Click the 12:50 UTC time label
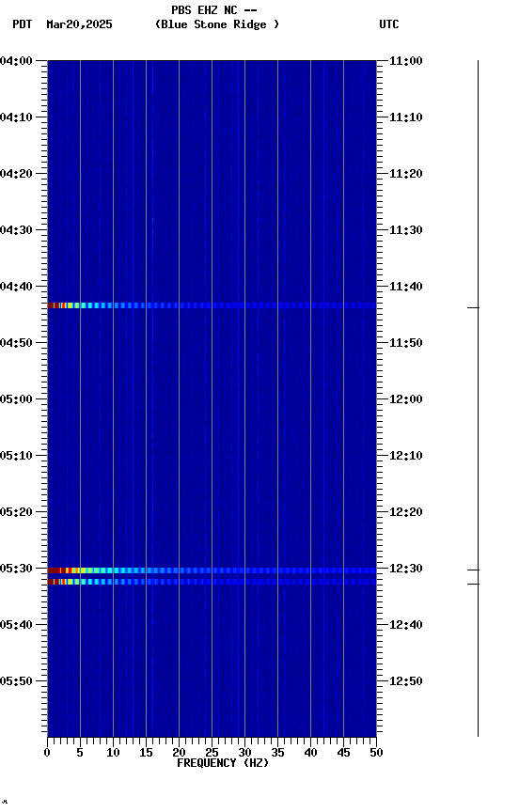Screen dimensions: 519x812 coord(406,681)
